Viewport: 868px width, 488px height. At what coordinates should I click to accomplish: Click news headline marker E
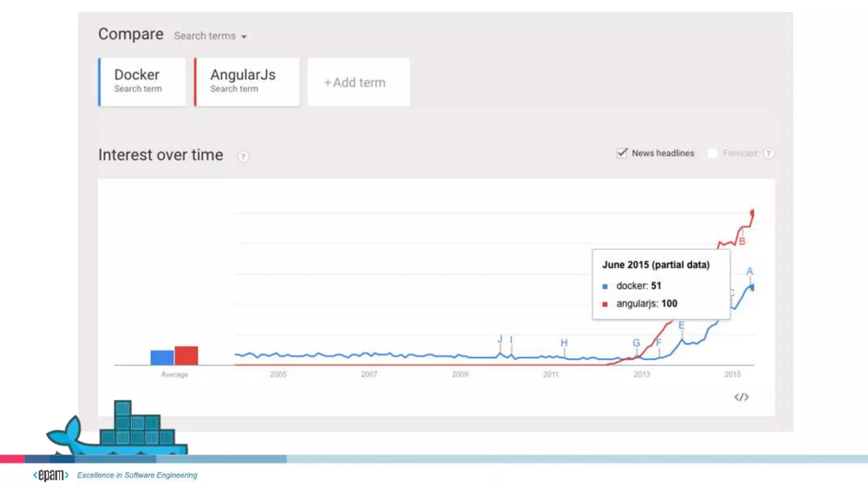coord(682,325)
